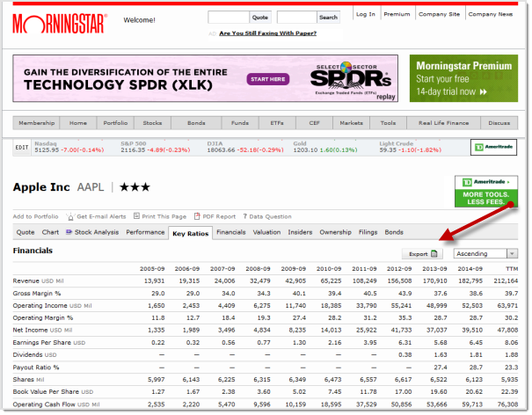532x415 pixels.
Task: Click the Export spreadsheet icon
Action: tap(434, 254)
